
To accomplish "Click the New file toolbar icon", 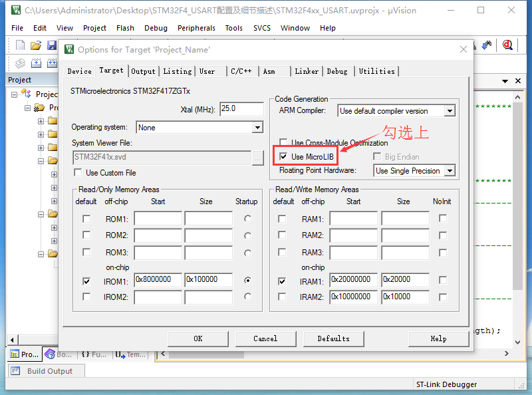I will [x=21, y=45].
